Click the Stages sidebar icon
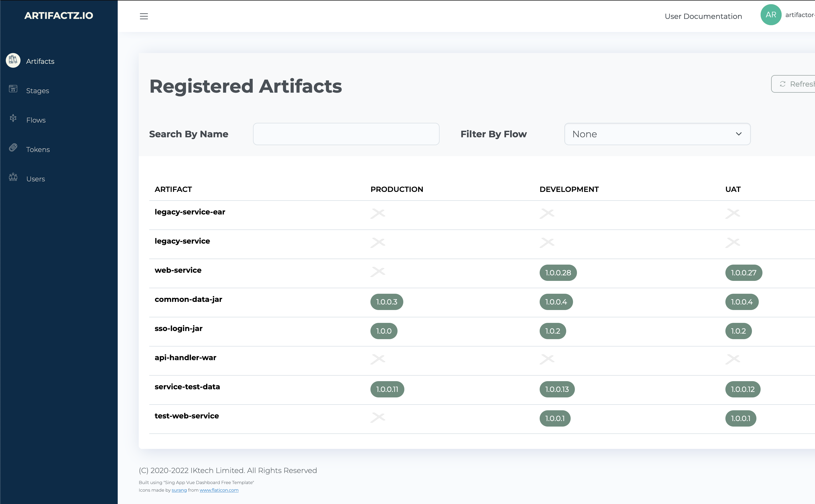 13,89
